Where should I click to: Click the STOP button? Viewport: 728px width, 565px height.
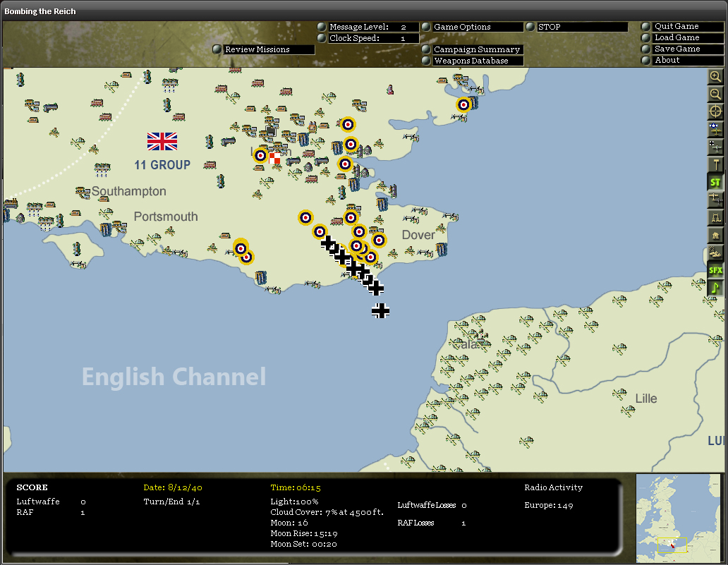(577, 27)
